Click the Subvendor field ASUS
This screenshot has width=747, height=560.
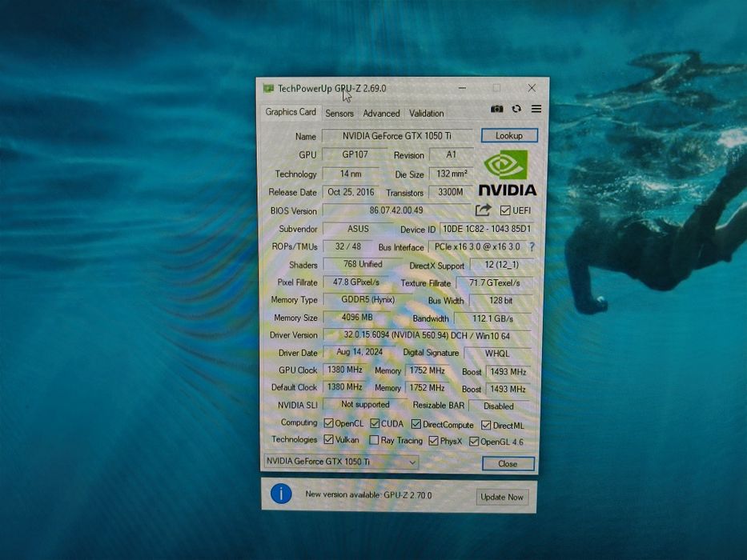pyautogui.click(x=358, y=229)
